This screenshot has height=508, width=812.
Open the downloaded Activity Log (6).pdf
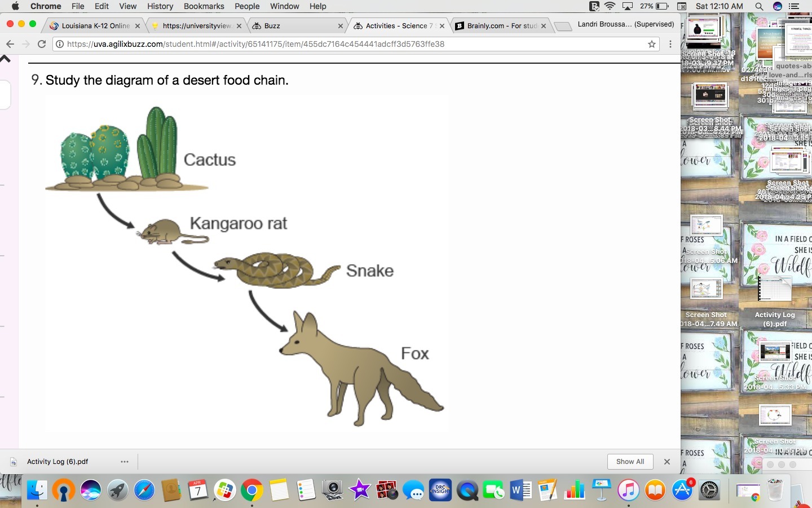58,462
